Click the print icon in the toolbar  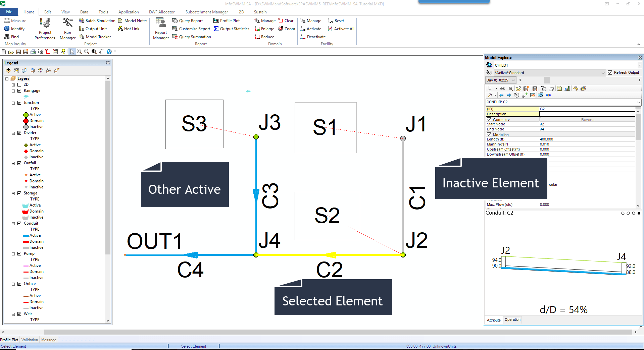tap(33, 52)
